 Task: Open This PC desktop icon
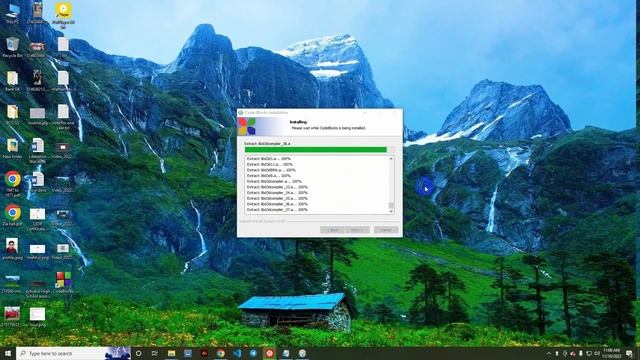click(12, 13)
